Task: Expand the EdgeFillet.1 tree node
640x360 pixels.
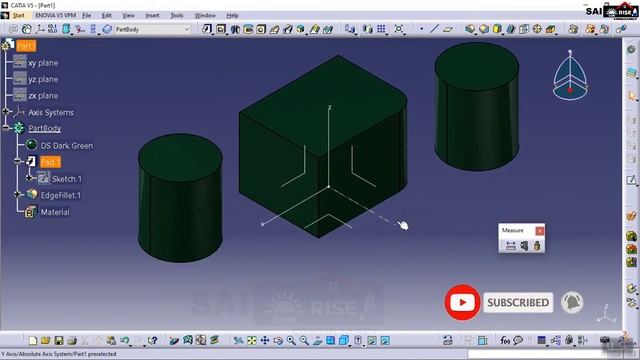Action: tap(17, 194)
